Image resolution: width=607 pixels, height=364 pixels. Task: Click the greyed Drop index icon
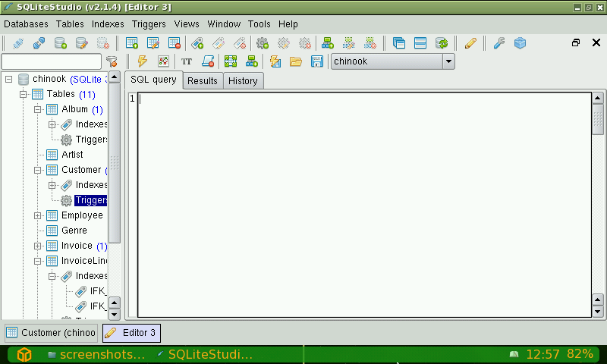[x=240, y=43]
